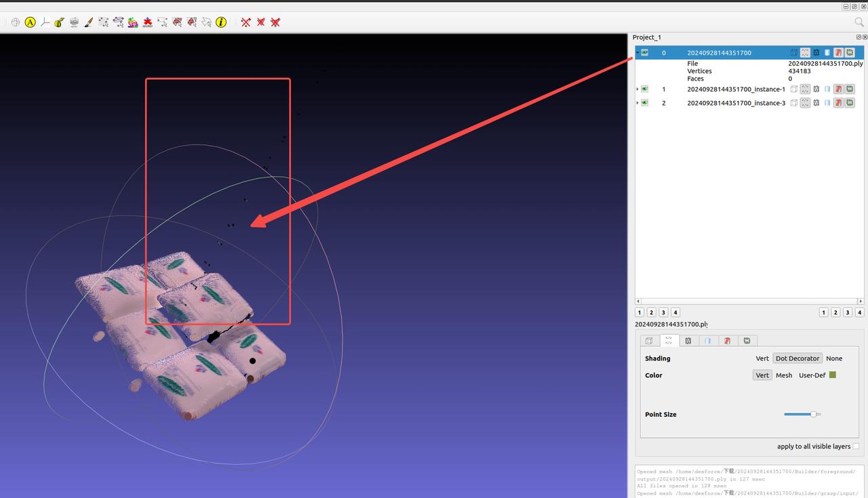Click the search magnifier icon in toolbar
This screenshot has width=868, height=498.
859,22
